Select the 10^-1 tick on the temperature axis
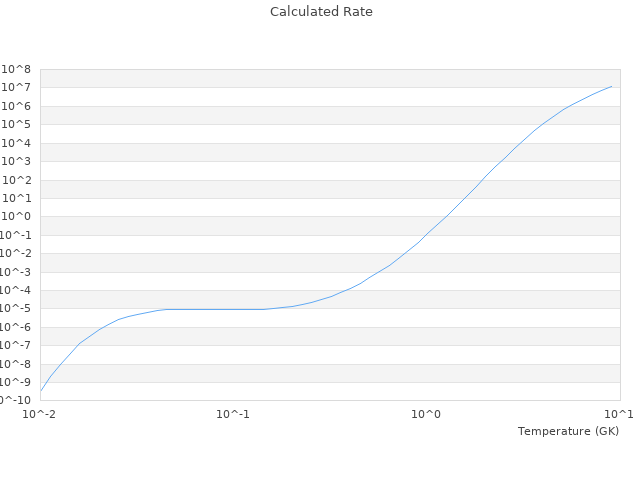640x480 pixels. point(233,414)
